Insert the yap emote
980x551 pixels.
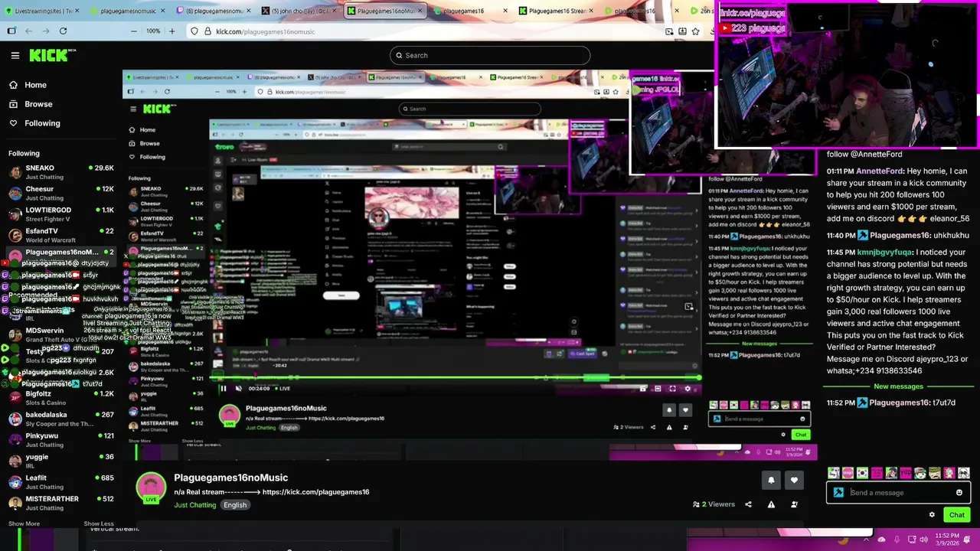906,473
